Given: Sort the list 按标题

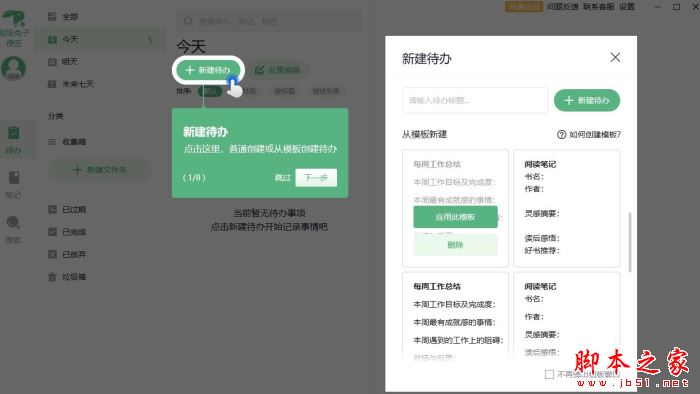Looking at the screenshot, I should pos(284,91).
